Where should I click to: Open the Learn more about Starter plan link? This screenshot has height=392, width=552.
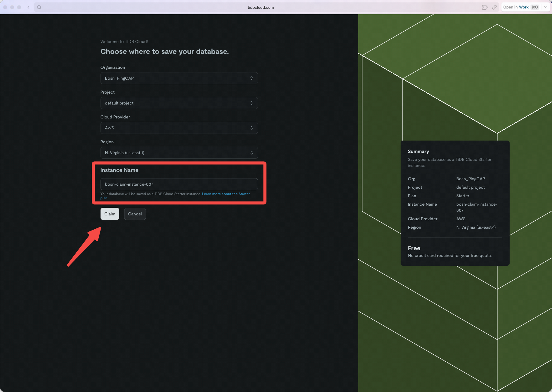tap(226, 194)
